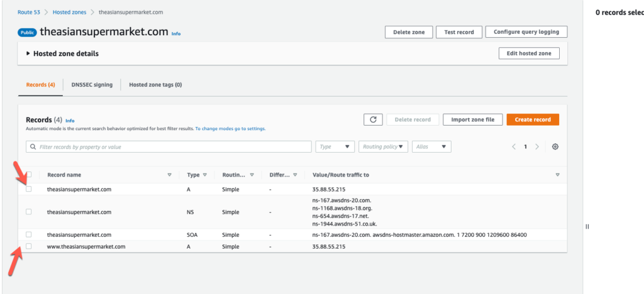The image size is (644, 294).
Task: Click ns-1944.awsdns-51.co.uk. value text
Action: (345, 224)
